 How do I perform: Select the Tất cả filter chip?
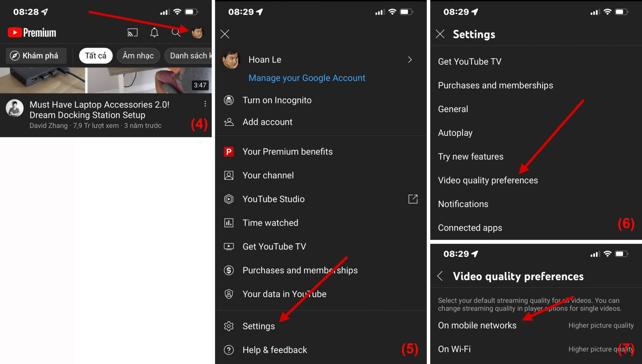click(x=96, y=55)
